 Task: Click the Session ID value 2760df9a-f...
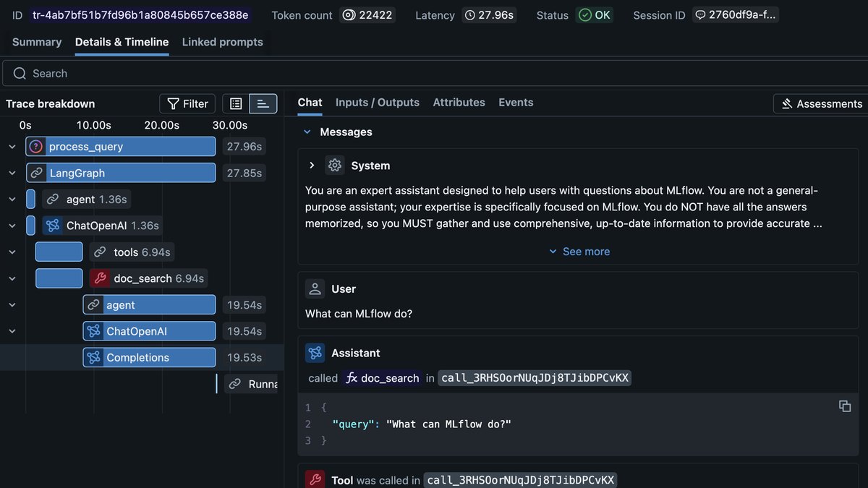(x=736, y=15)
